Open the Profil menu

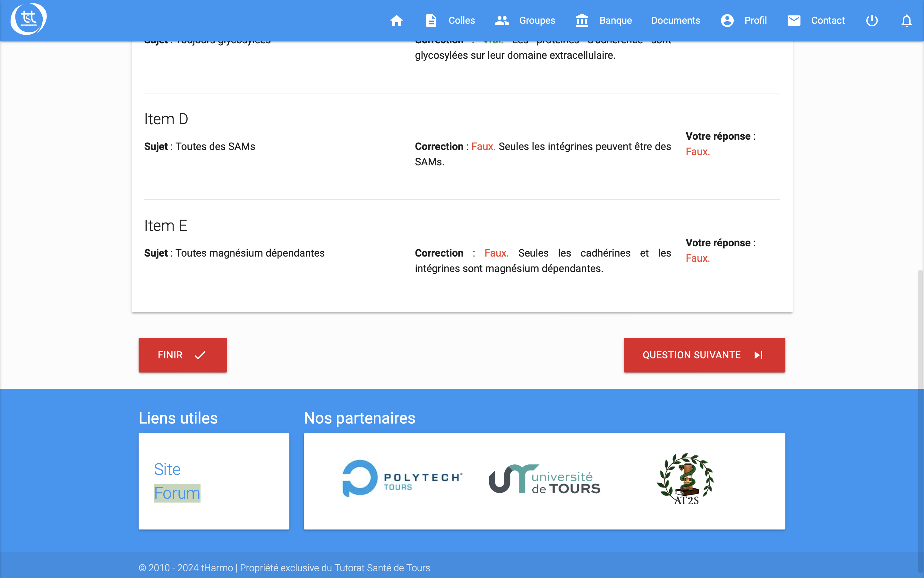[x=755, y=21]
